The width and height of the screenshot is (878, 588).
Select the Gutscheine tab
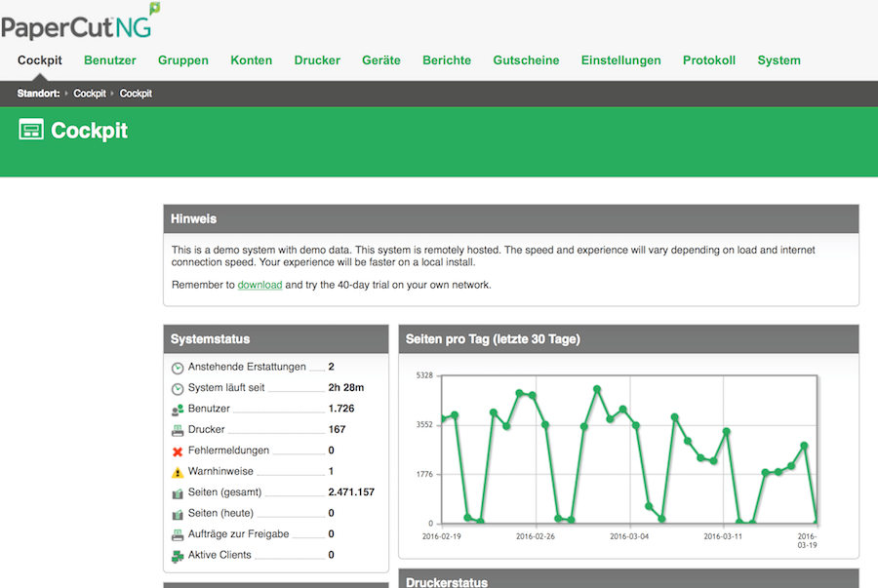(526, 60)
